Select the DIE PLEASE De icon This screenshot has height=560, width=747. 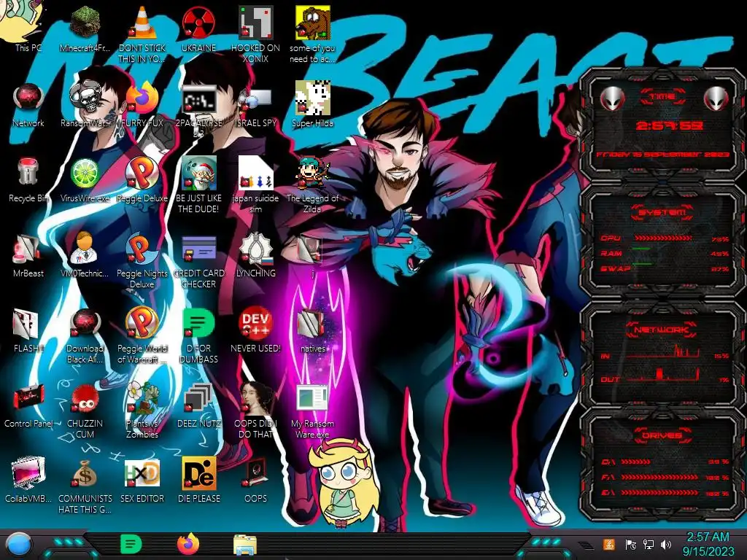[x=198, y=473]
